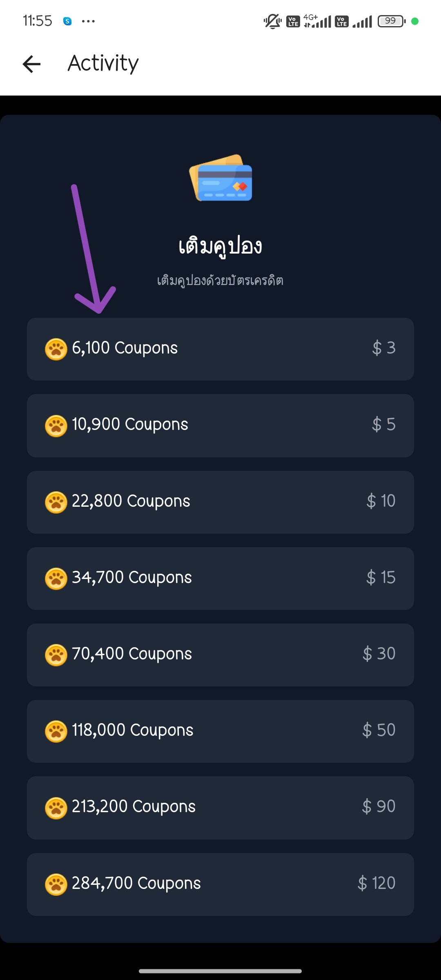Tap the paw coin beside 10,900 Coupons
Screen dimensions: 441x980
(56, 425)
